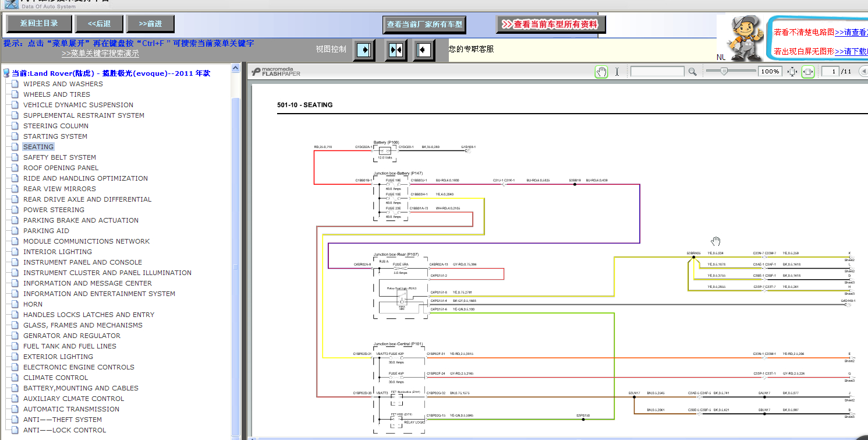Click the page icon beside HORN

tap(15, 304)
